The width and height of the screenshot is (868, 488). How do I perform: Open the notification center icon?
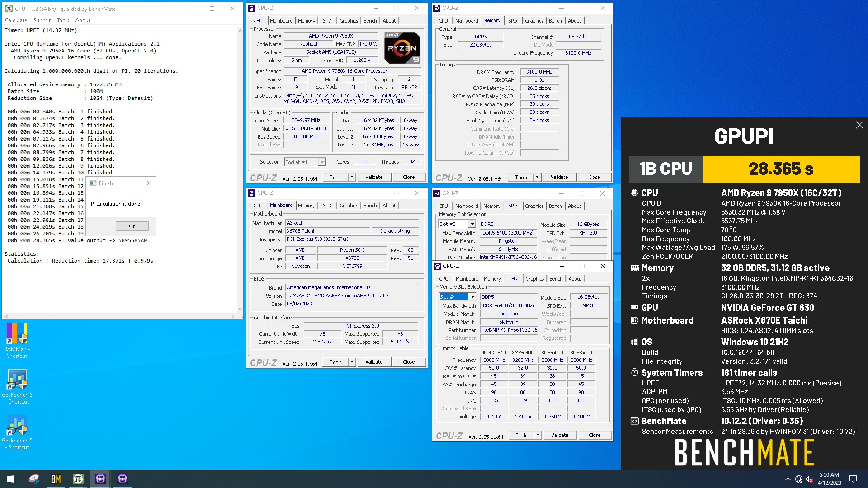tap(853, 479)
